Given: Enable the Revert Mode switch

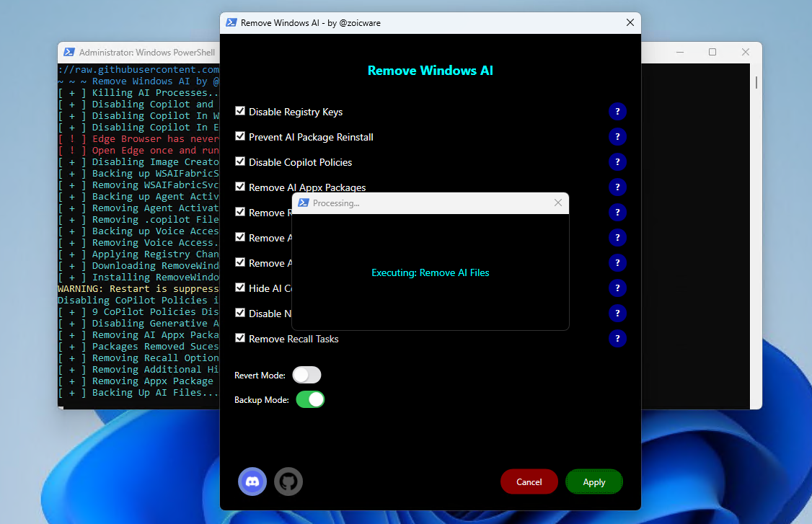Looking at the screenshot, I should [x=306, y=375].
